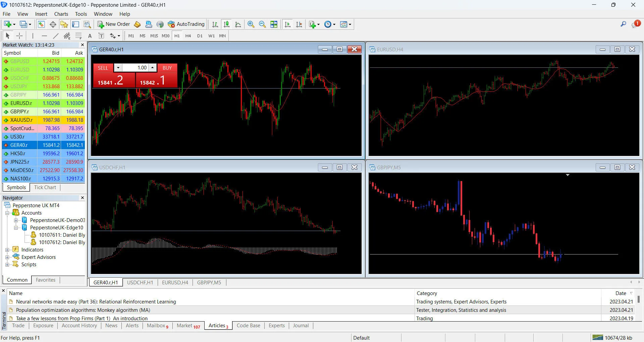Toggle the Chart Shift button
This screenshot has height=342, width=644.
(x=299, y=24)
